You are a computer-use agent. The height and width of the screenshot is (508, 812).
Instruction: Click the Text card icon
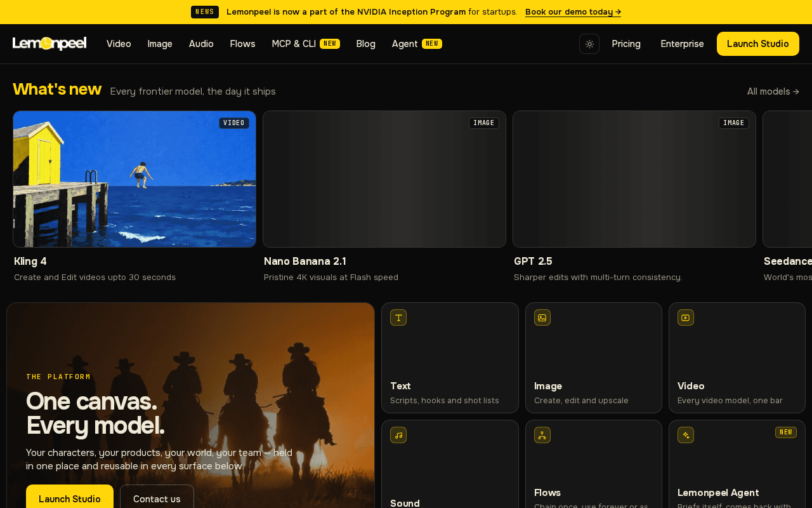click(x=398, y=317)
